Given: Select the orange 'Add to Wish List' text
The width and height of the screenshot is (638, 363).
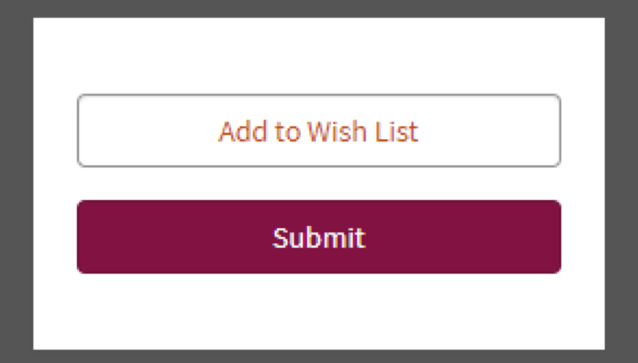Looking at the screenshot, I should click(319, 131).
